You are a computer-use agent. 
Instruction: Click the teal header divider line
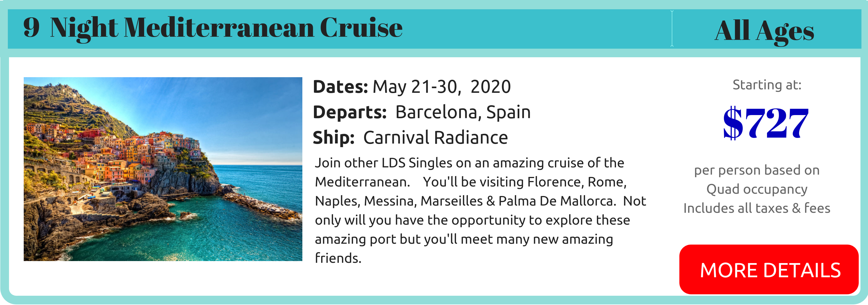click(672, 28)
